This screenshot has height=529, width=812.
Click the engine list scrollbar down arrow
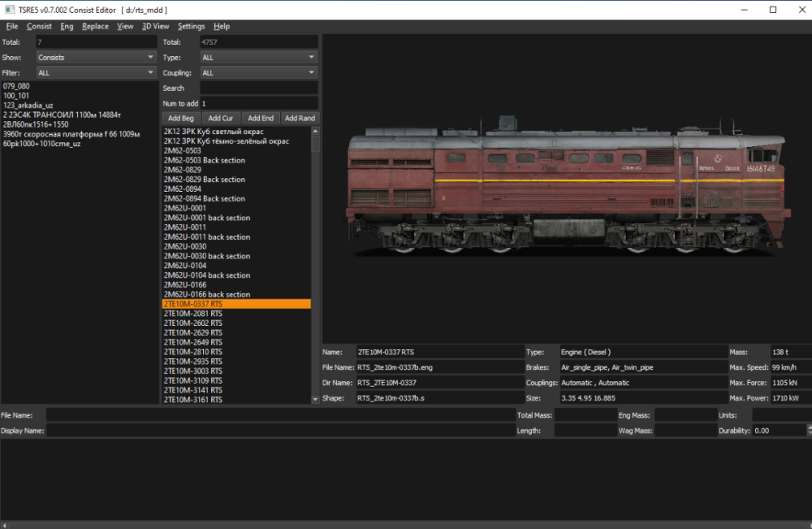[x=315, y=400]
